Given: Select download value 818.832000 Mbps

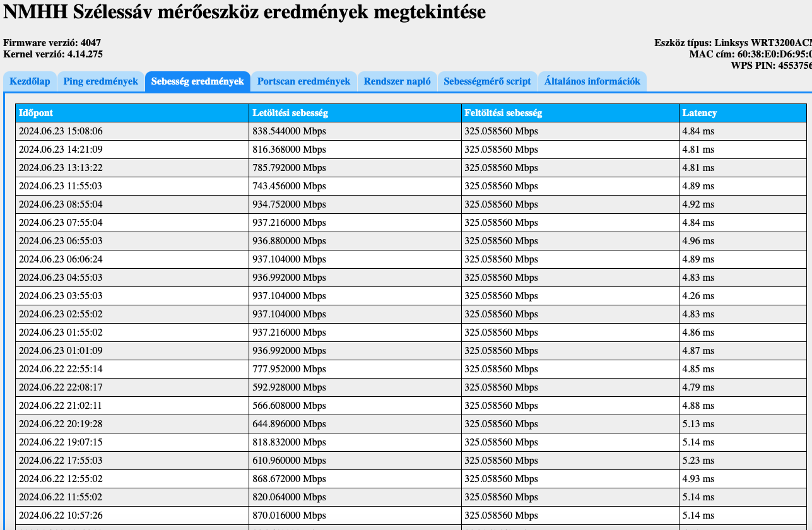Looking at the screenshot, I should pos(289,442).
